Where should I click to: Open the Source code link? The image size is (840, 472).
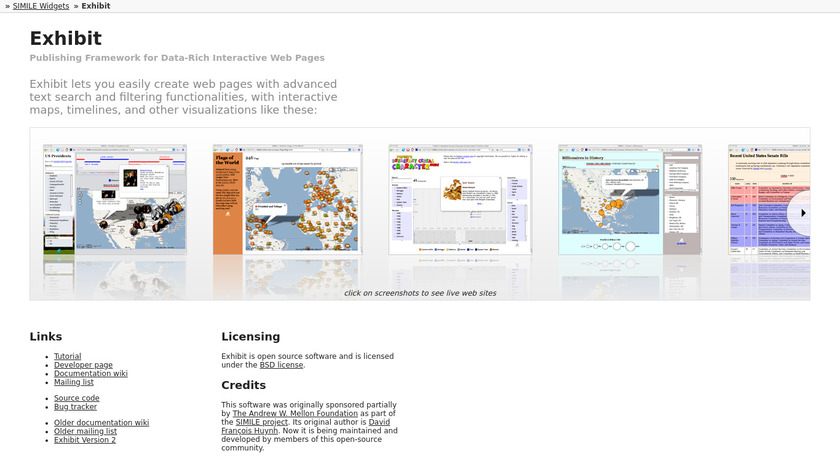(77, 398)
